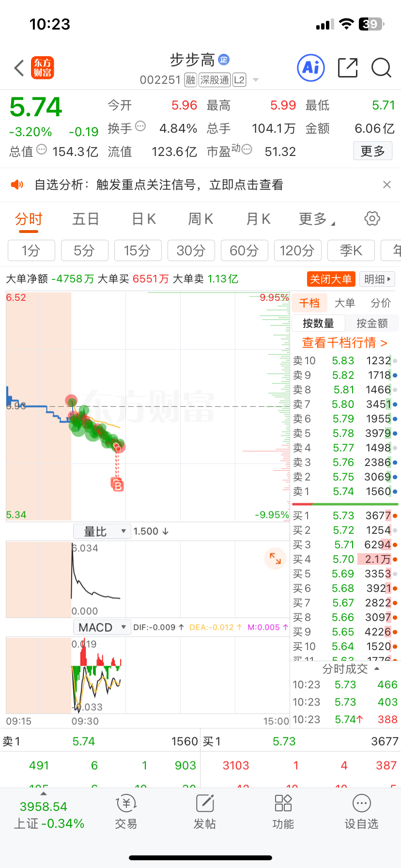The image size is (401, 868).
Task: Switch to 月K chart tab
Action: tap(258, 219)
